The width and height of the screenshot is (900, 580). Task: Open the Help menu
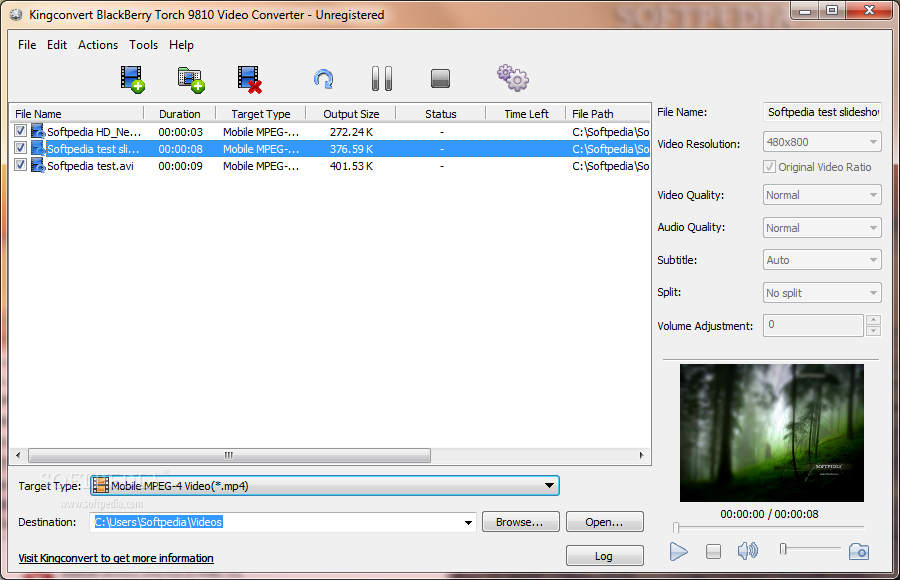(181, 45)
